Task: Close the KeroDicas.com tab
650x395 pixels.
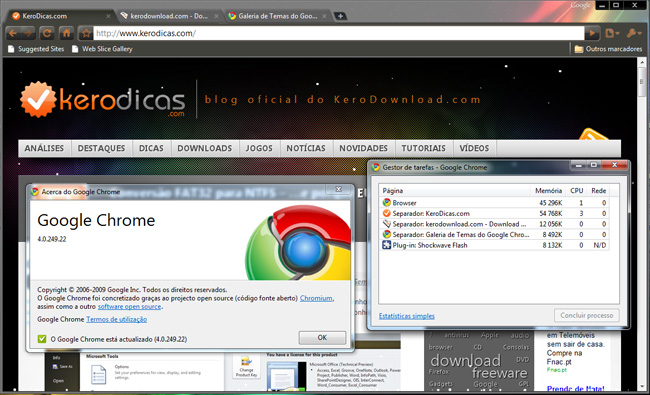Action: pyautogui.click(x=108, y=16)
